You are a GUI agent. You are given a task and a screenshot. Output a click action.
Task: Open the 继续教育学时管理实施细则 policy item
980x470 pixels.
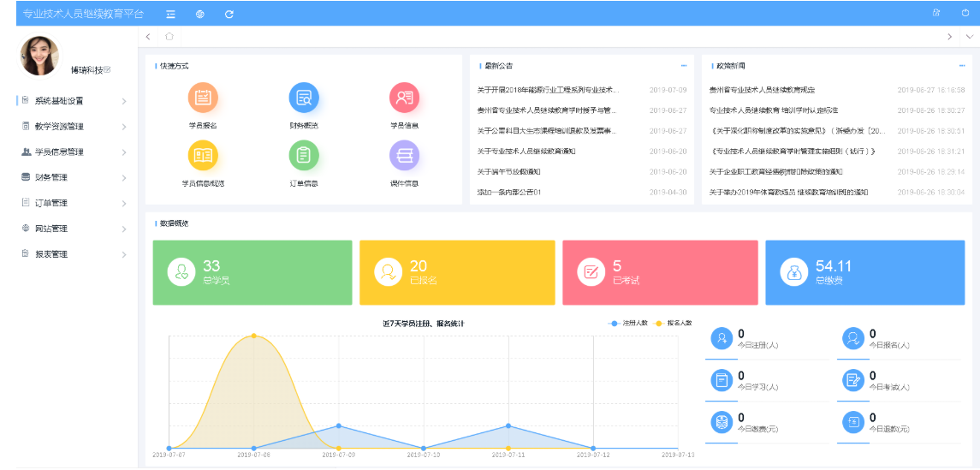click(x=793, y=152)
